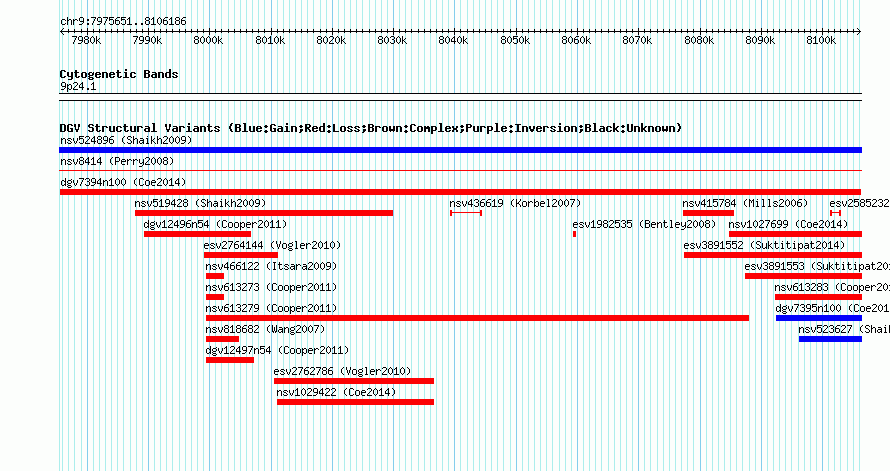Click the dgv12496n54 red loss bar
Screen dimensions: 890x471
coord(198,234)
